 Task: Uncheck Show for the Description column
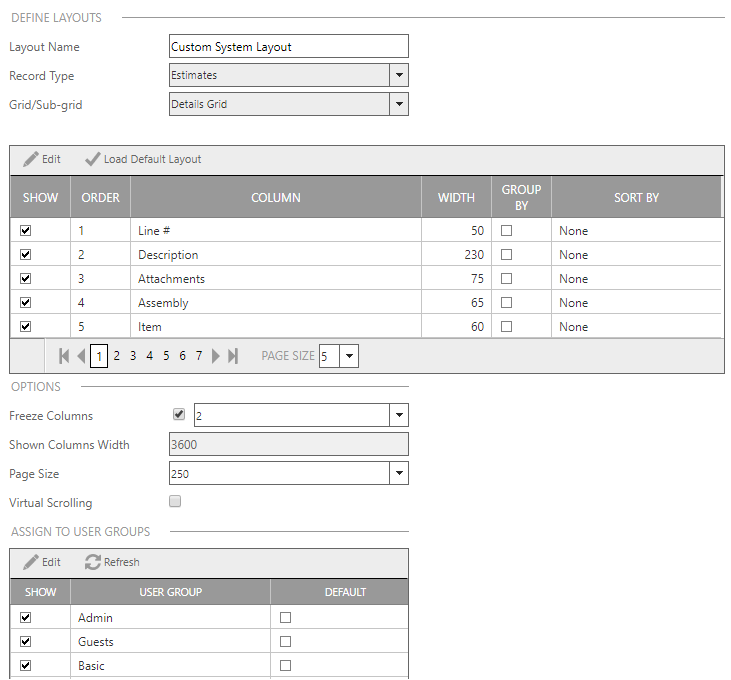pyautogui.click(x=26, y=255)
